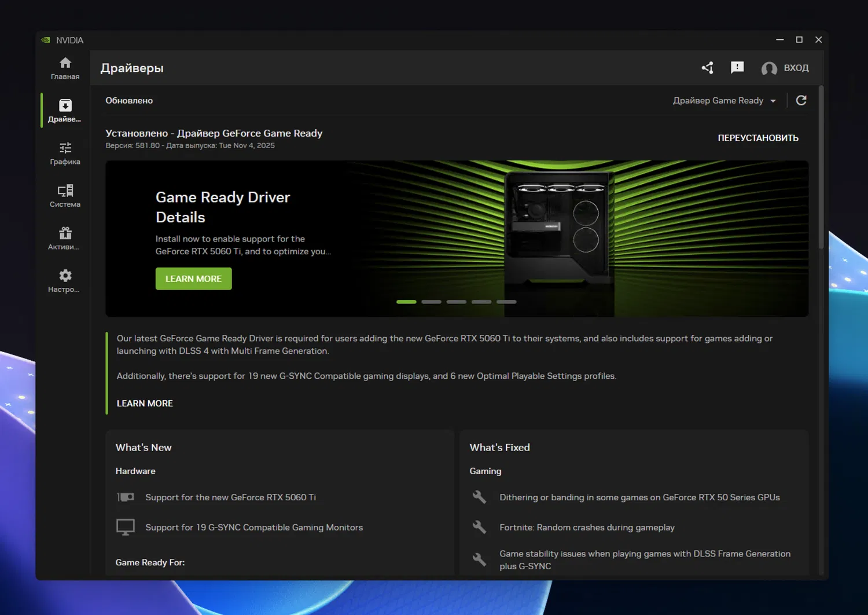
Task: Click the vertical scrollbar in driver page
Action: 821,168
